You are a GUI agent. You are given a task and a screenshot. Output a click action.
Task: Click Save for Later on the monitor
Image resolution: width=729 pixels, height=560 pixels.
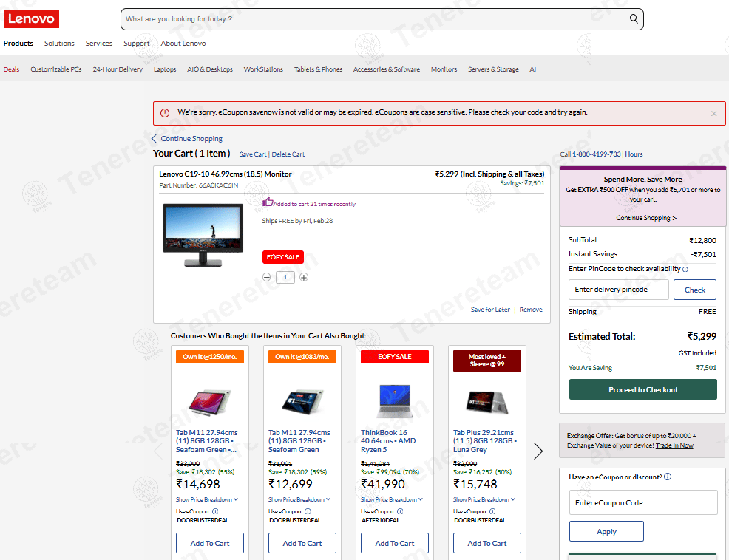(x=490, y=310)
